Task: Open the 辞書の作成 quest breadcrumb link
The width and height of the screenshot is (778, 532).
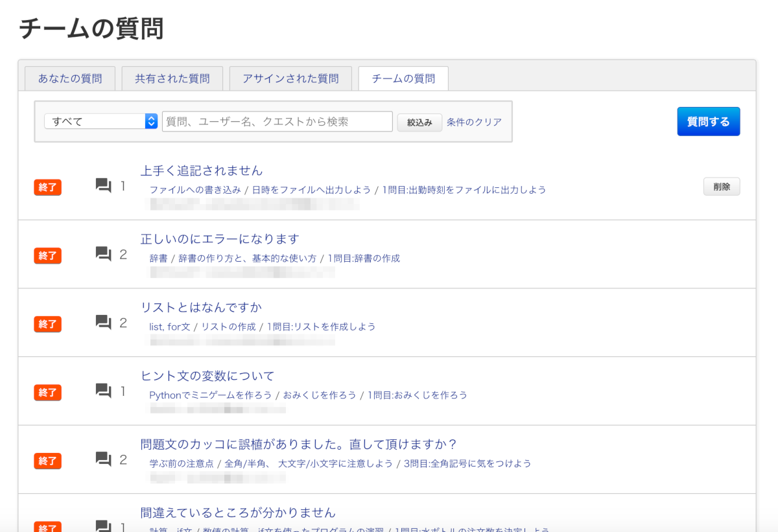Action: 364,258
